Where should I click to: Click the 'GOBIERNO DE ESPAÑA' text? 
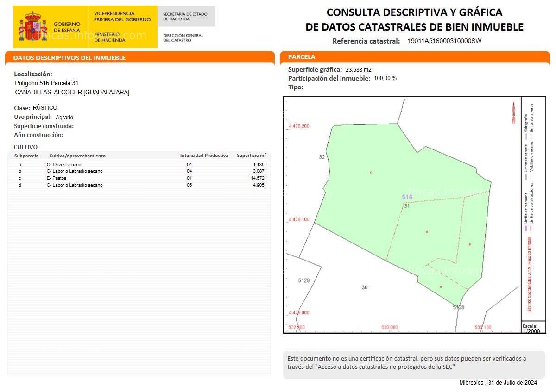point(67,27)
